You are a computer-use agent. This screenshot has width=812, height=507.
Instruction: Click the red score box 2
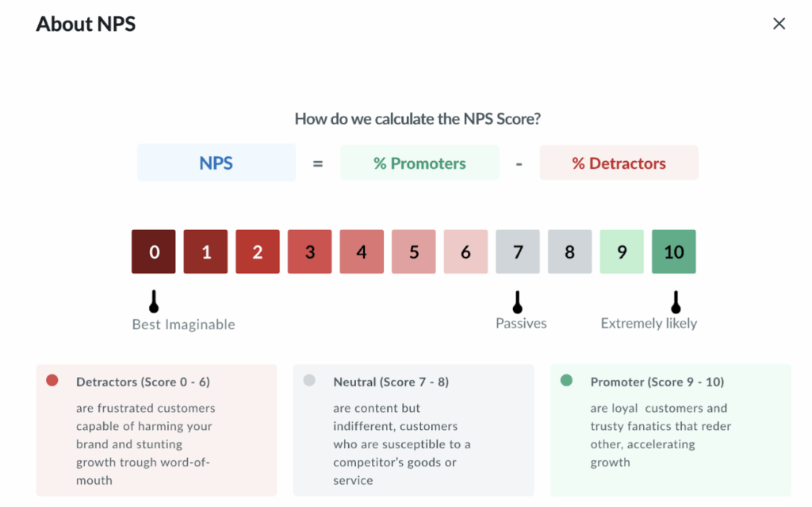pyautogui.click(x=257, y=252)
